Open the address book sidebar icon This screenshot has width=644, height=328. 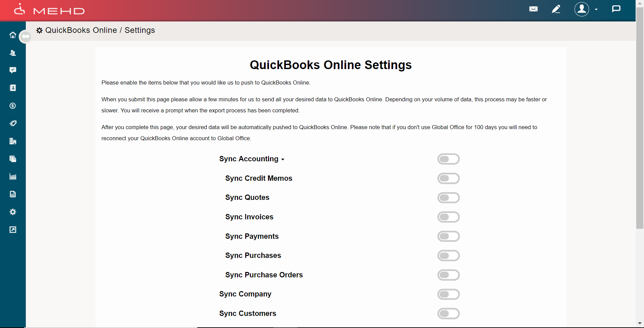point(13,88)
